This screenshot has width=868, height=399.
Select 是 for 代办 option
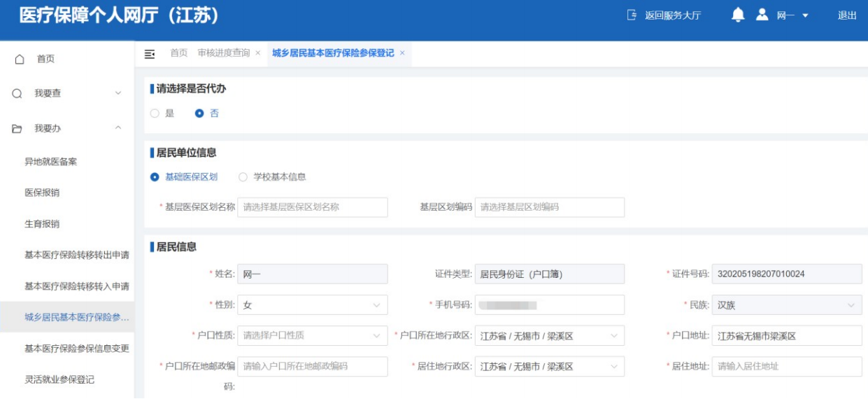click(155, 113)
